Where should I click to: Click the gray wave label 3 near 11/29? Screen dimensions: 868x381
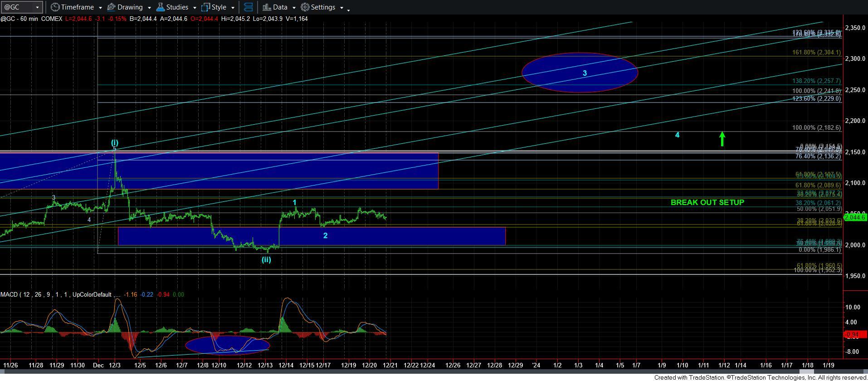click(54, 197)
